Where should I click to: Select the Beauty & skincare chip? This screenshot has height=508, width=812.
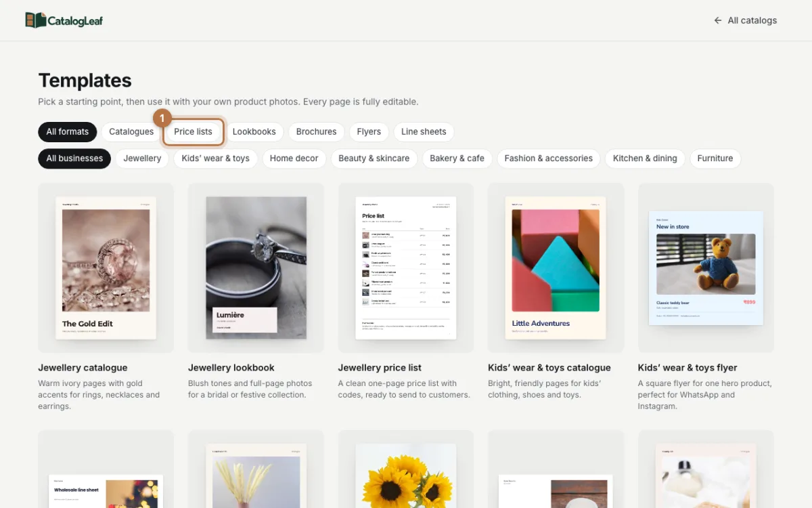[x=374, y=158]
